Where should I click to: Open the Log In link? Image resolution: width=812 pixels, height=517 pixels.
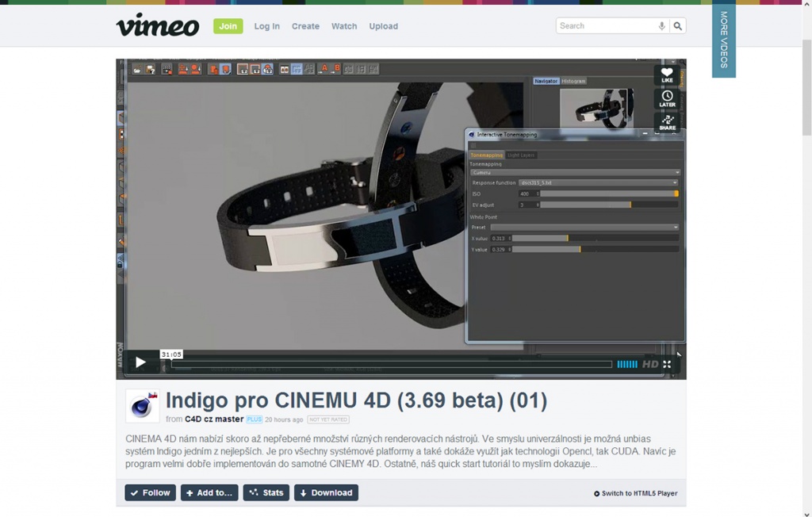pyautogui.click(x=266, y=26)
